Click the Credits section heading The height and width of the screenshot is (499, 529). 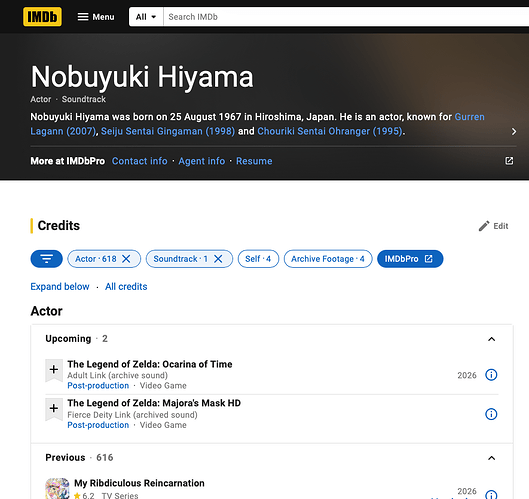tap(59, 226)
